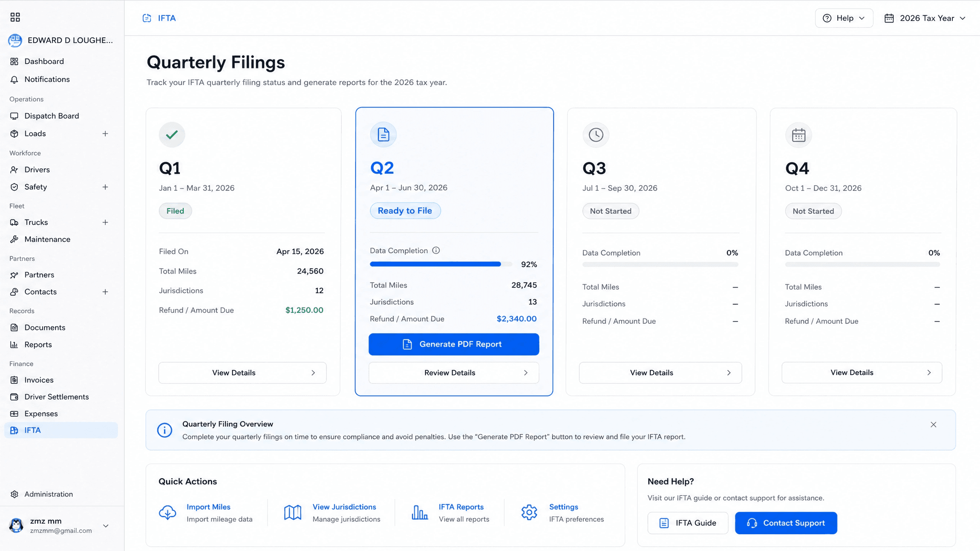Click the Q3 clock icon
The height and width of the screenshot is (551, 980).
coord(596,135)
